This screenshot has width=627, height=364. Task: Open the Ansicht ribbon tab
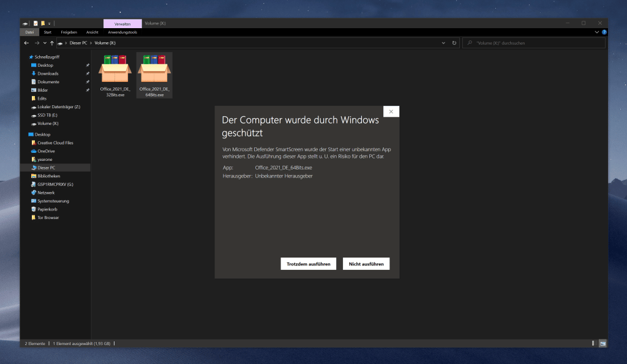tap(92, 32)
